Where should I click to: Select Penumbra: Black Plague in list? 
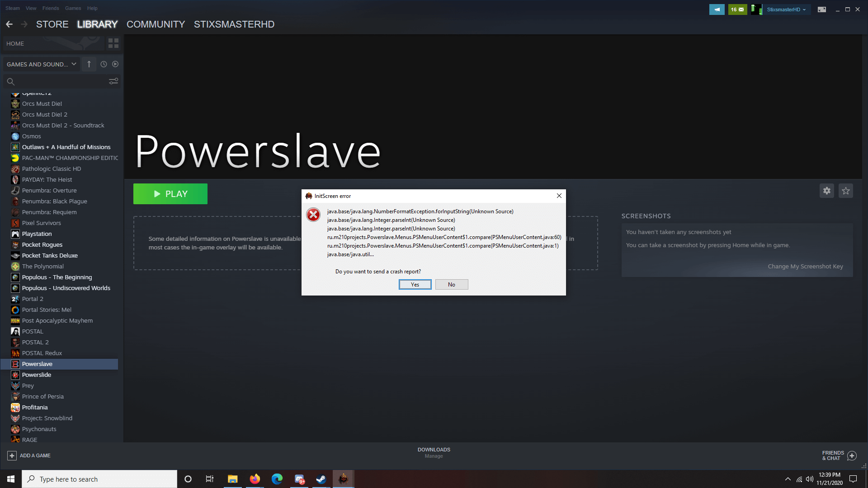pyautogui.click(x=60, y=201)
